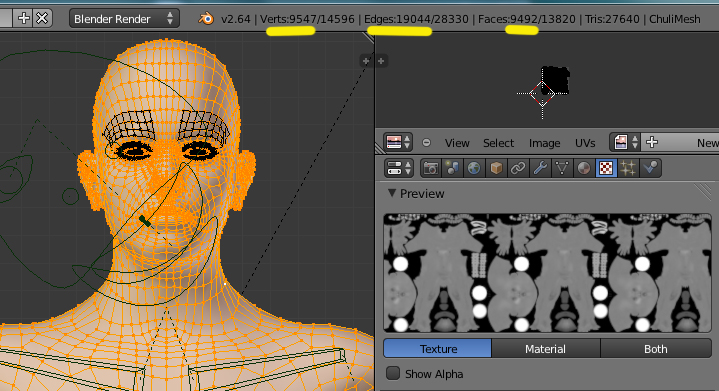The height and width of the screenshot is (391, 719).
Task: Open the View menu in UV editor
Action: pyautogui.click(x=457, y=143)
